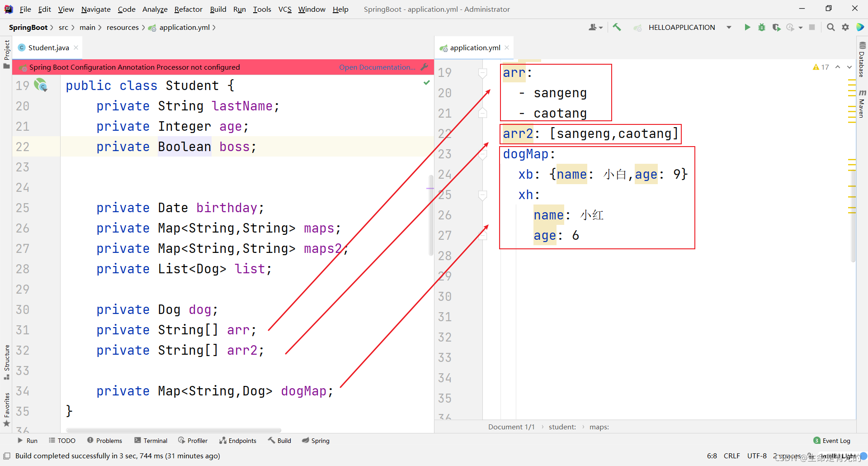Viewport: 868px width, 466px height.
Task: Open the Project tool window
Action: [x=6, y=54]
